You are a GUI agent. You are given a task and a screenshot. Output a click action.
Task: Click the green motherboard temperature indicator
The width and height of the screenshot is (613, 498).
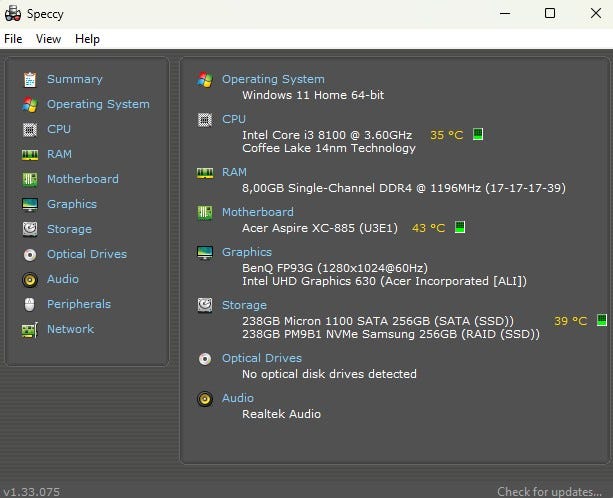[460, 227]
